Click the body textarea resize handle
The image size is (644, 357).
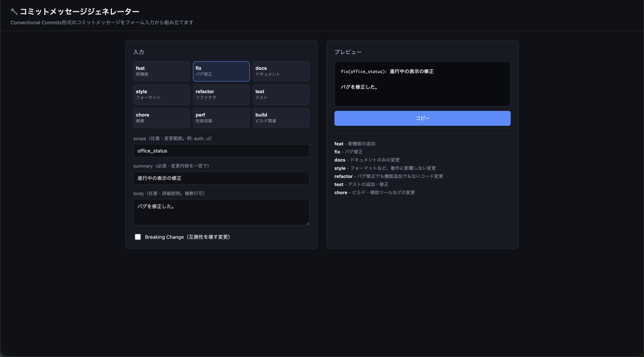click(308, 223)
